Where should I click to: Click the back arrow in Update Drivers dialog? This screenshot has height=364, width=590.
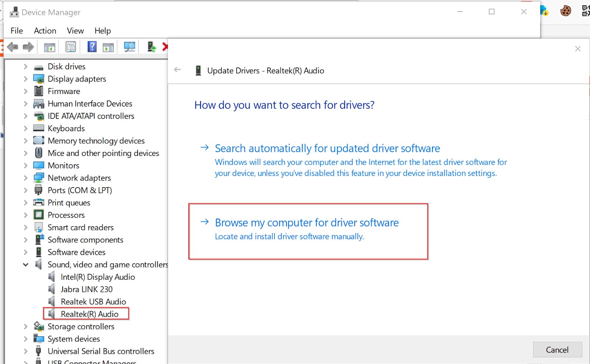(177, 70)
